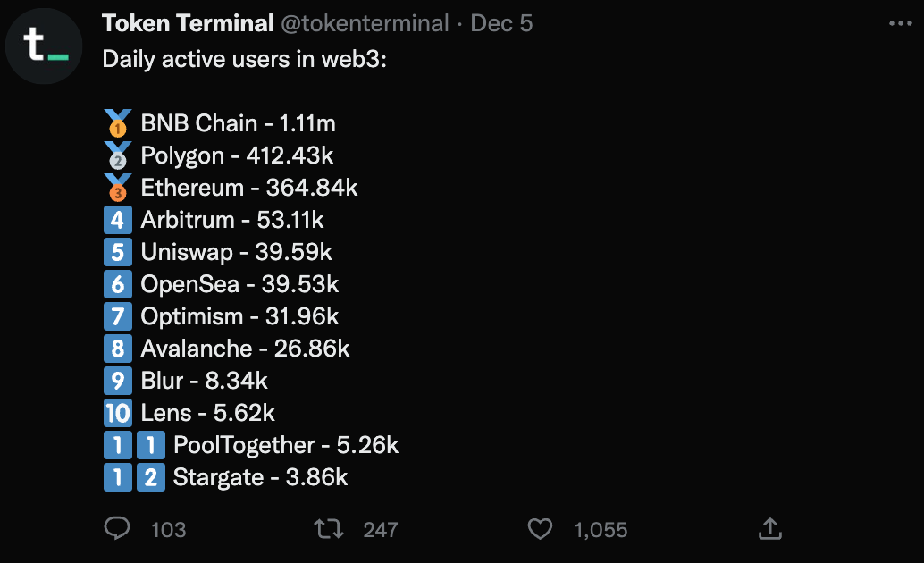Click the 'Daily active users in web3:' text

click(244, 59)
